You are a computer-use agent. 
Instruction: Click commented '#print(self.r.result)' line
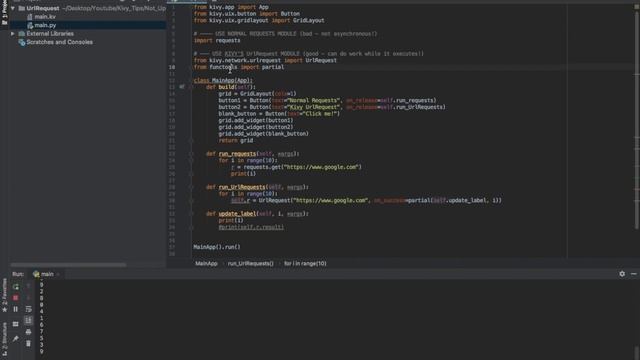[251, 227]
